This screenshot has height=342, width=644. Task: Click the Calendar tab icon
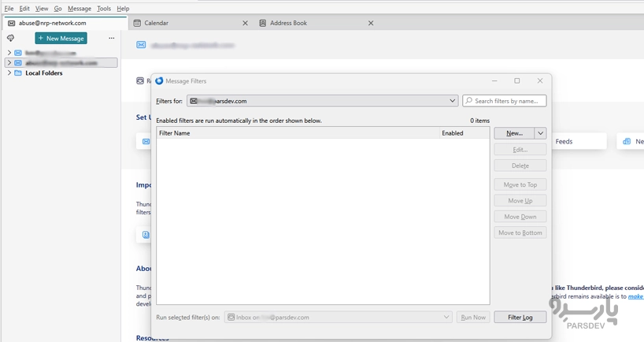pos(138,23)
